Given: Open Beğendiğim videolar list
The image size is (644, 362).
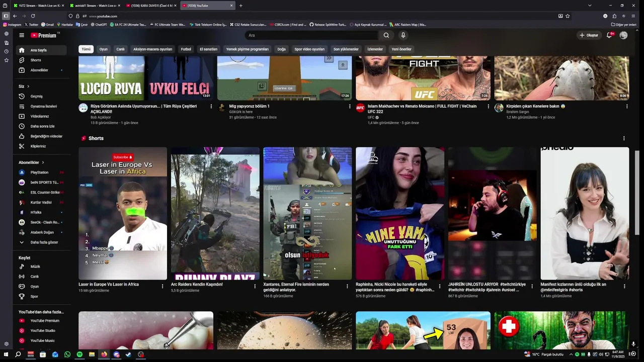Looking at the screenshot, I should [x=42, y=136].
